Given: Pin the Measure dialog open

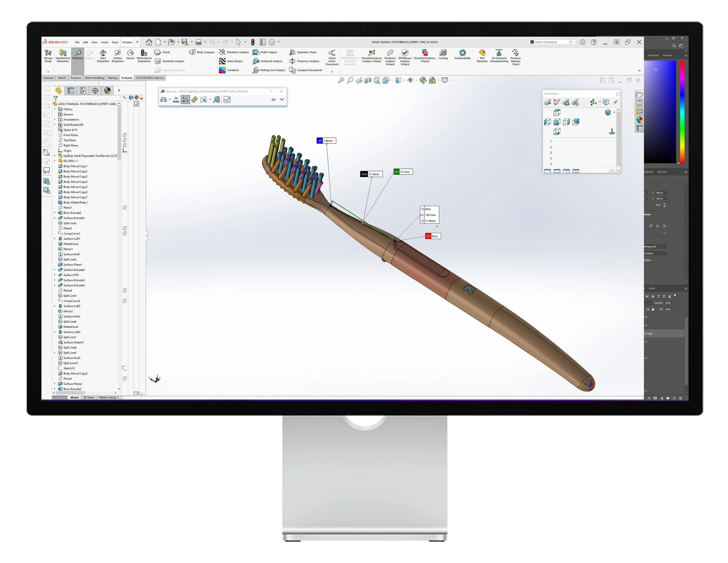Looking at the screenshot, I should (273, 99).
